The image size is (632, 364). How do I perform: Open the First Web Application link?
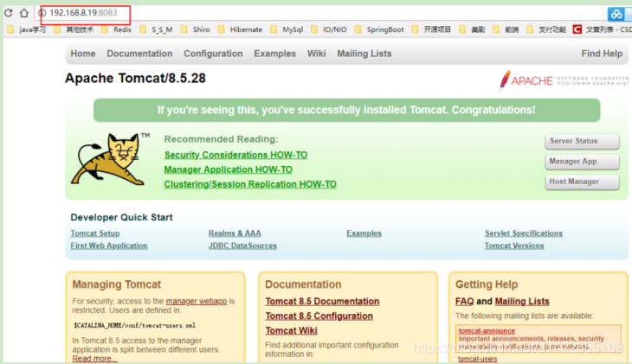coord(109,246)
